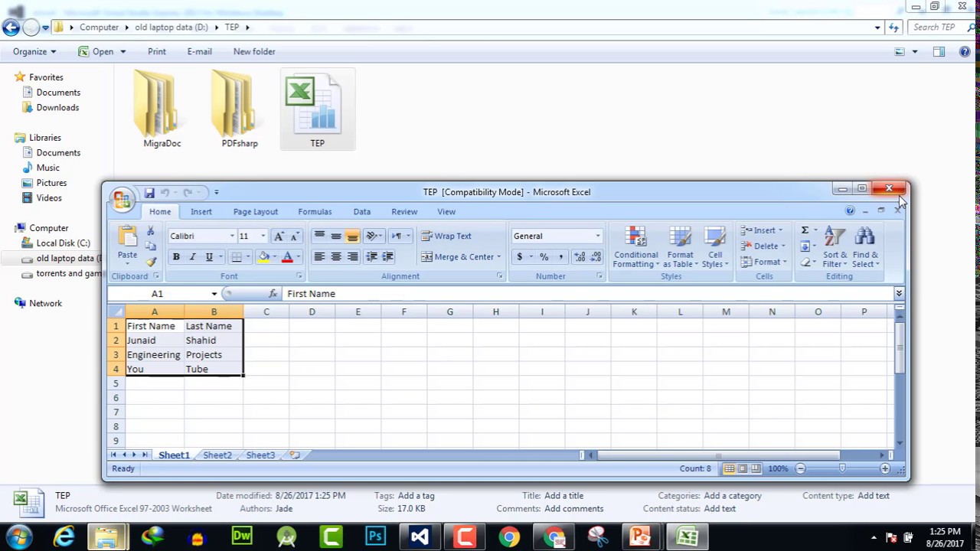Image resolution: width=980 pixels, height=551 pixels.
Task: Open Google Chrome from the taskbar
Action: [508, 537]
